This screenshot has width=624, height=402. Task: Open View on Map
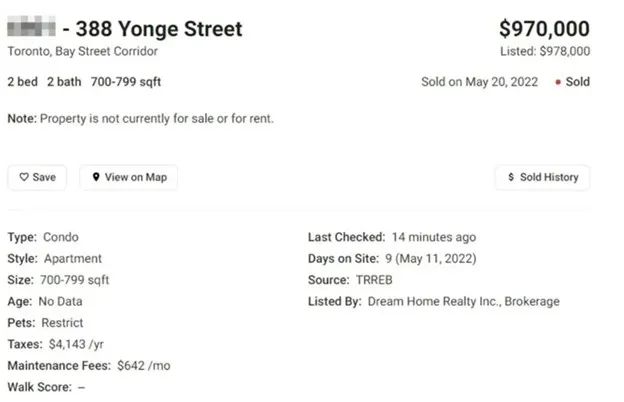pos(129,177)
